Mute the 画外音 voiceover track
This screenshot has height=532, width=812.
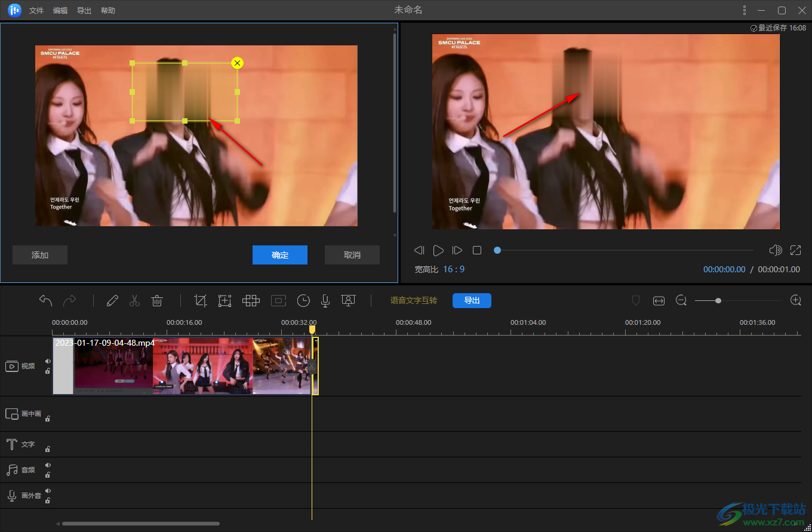coord(48,491)
